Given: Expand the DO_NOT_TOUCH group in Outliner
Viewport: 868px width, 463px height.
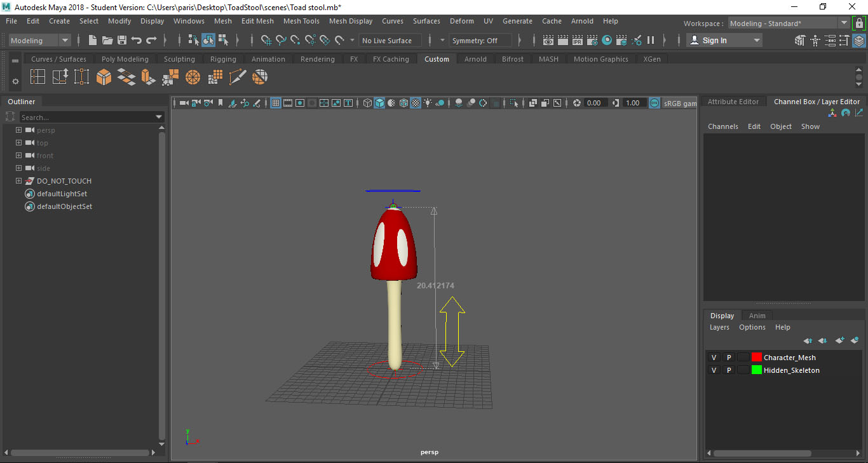Looking at the screenshot, I should click(18, 180).
